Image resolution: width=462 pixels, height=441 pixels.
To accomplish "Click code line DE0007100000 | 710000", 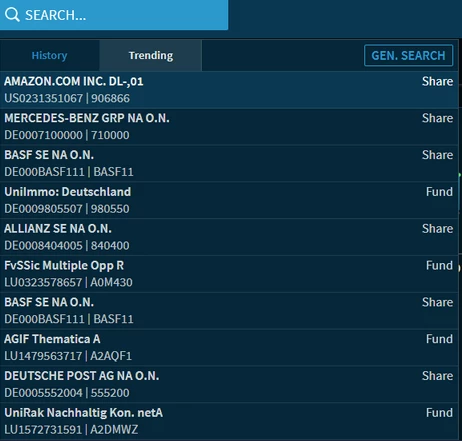I will click(x=67, y=135).
